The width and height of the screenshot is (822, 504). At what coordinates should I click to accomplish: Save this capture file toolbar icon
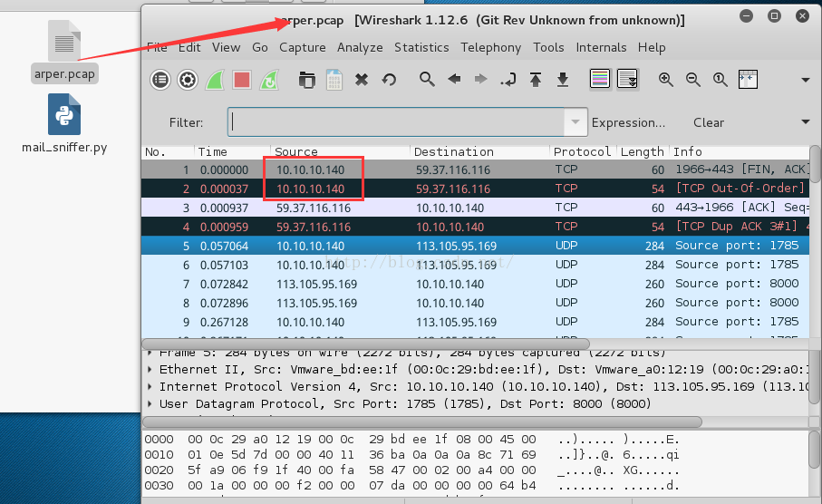point(334,81)
